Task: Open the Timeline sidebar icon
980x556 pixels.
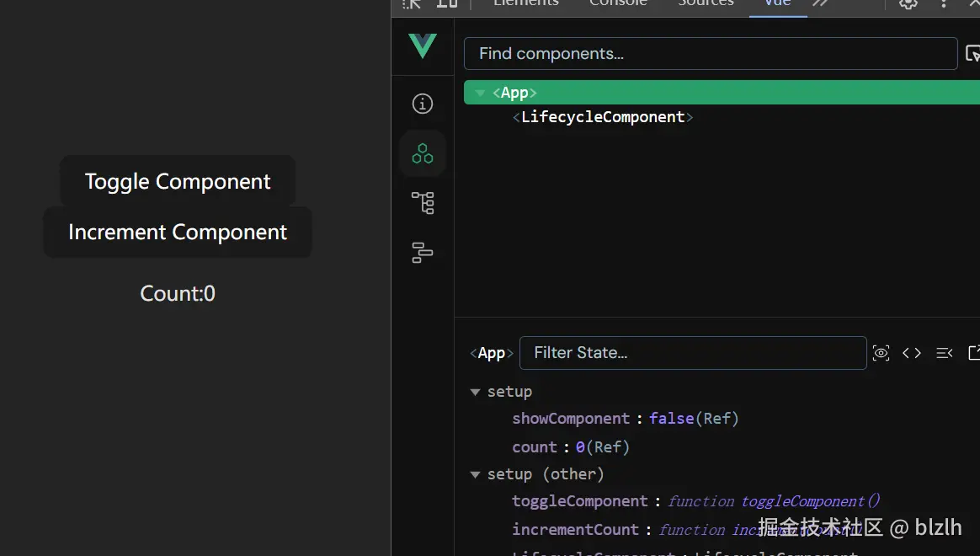Action: 423,252
